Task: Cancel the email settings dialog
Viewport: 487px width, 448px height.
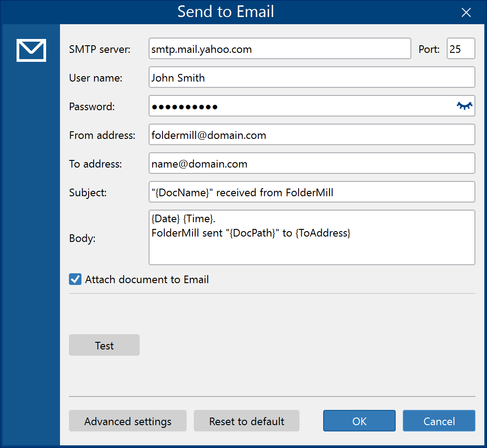Action: (x=439, y=421)
